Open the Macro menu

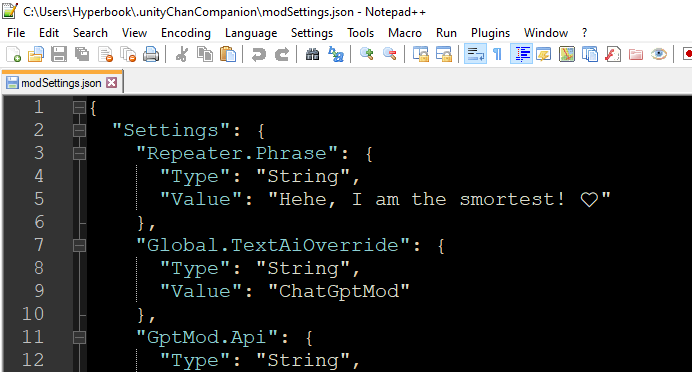coord(405,33)
